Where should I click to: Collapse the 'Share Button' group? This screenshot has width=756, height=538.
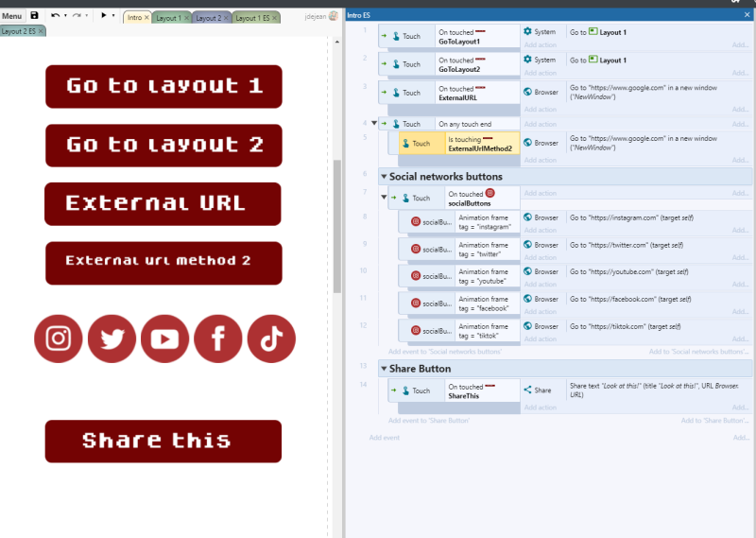click(384, 369)
